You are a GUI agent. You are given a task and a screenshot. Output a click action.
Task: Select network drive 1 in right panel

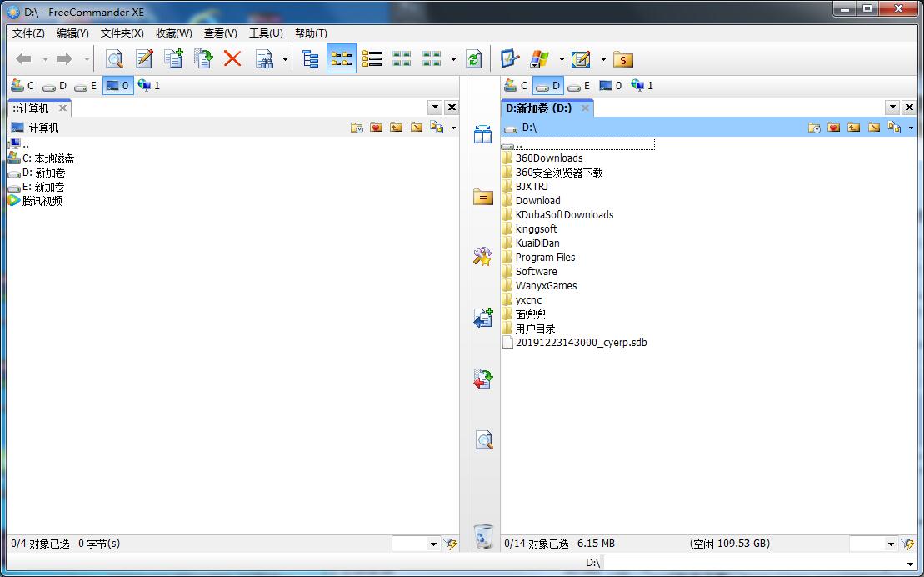point(642,86)
